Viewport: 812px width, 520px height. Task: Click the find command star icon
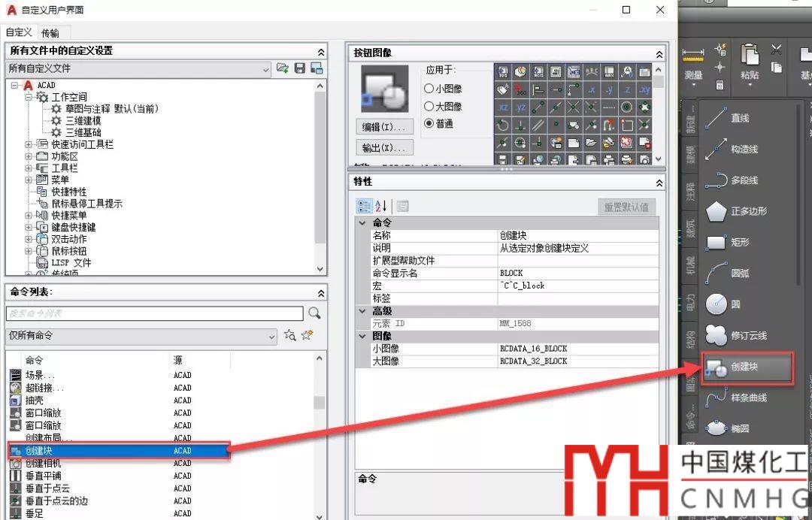(x=290, y=335)
